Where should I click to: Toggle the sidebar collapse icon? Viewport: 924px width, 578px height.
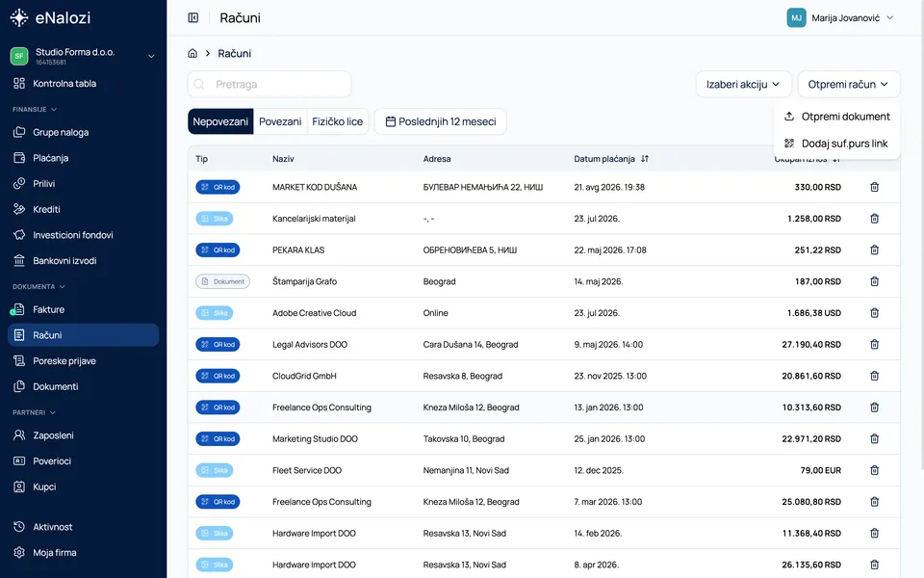(x=193, y=17)
